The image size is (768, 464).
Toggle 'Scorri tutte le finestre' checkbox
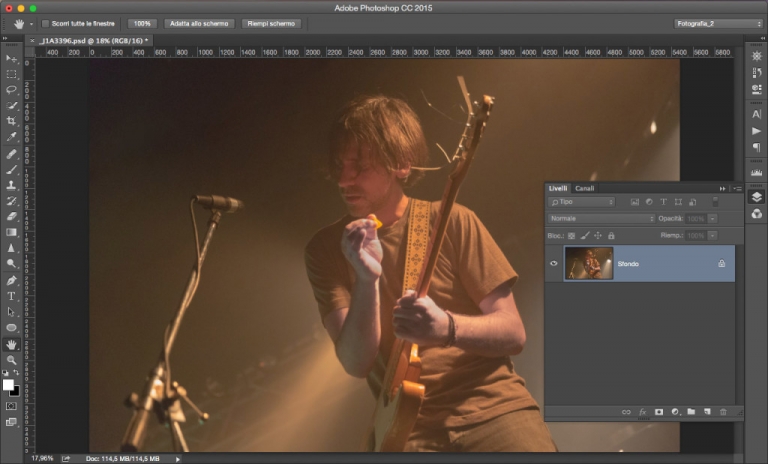(46, 24)
